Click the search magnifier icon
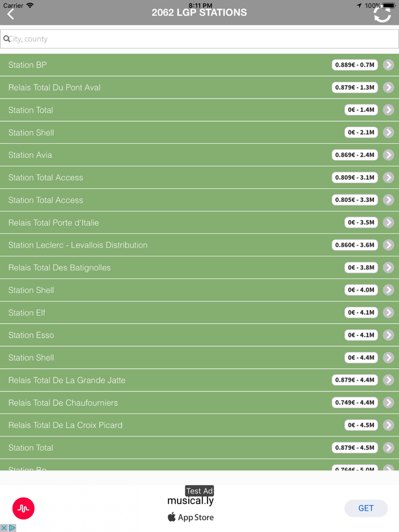Image resolution: width=399 pixels, height=532 pixels. pyautogui.click(x=6, y=39)
